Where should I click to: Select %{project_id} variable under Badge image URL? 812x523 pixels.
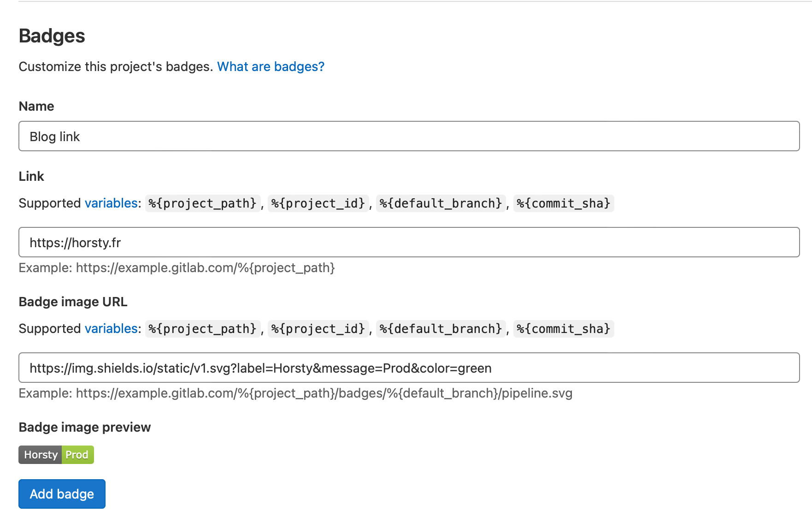click(318, 329)
